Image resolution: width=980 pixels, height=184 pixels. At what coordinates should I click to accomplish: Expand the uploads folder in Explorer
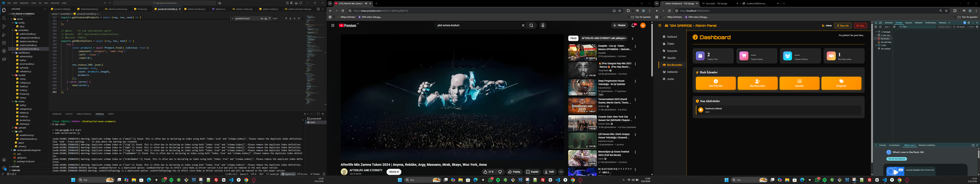click(13, 128)
